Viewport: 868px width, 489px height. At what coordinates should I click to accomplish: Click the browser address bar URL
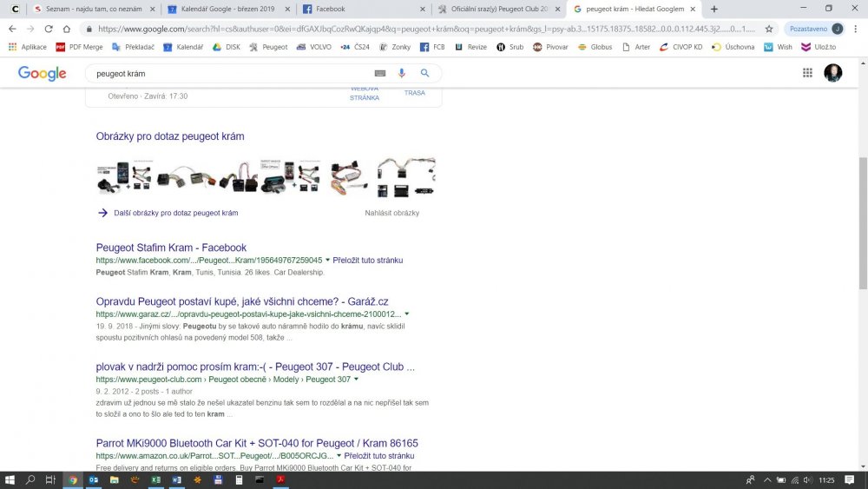pos(426,29)
